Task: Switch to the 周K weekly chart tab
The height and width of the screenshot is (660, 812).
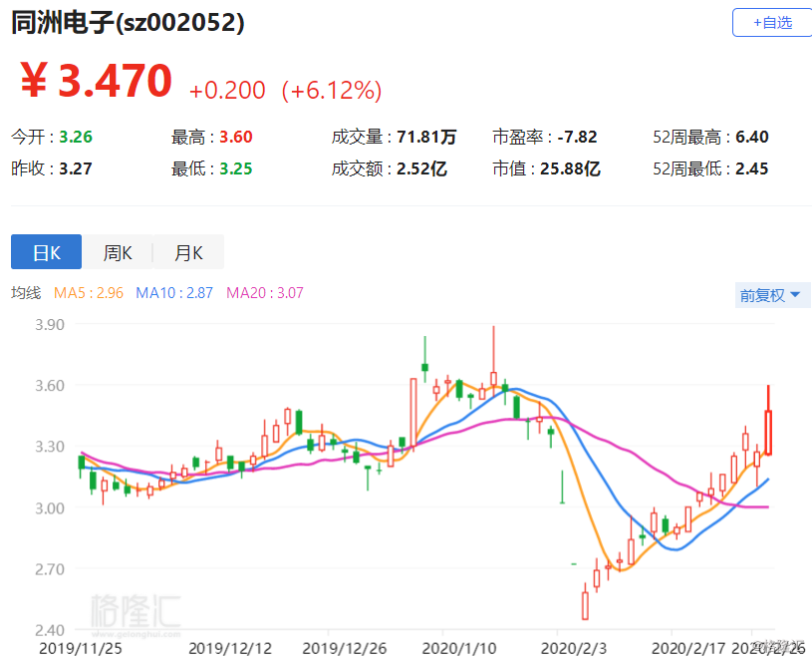Action: click(117, 252)
